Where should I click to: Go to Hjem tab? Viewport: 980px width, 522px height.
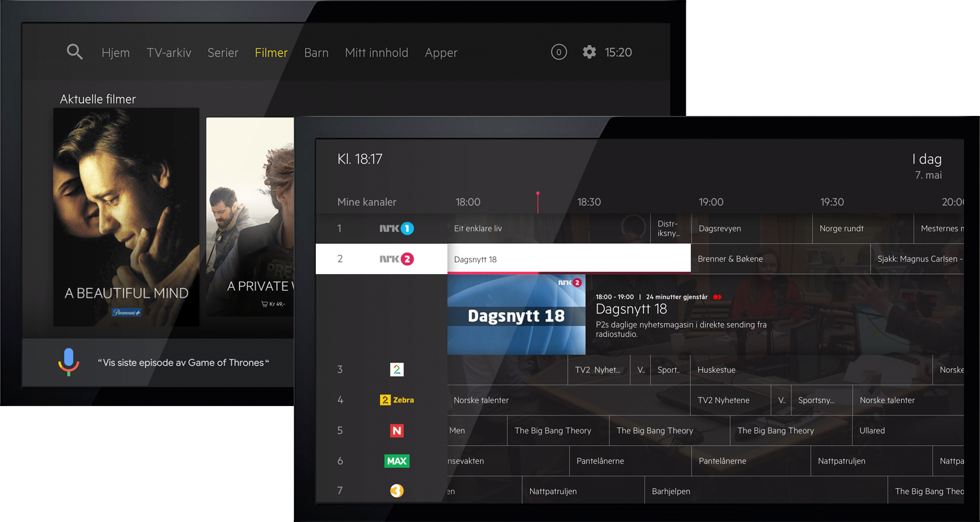[115, 53]
